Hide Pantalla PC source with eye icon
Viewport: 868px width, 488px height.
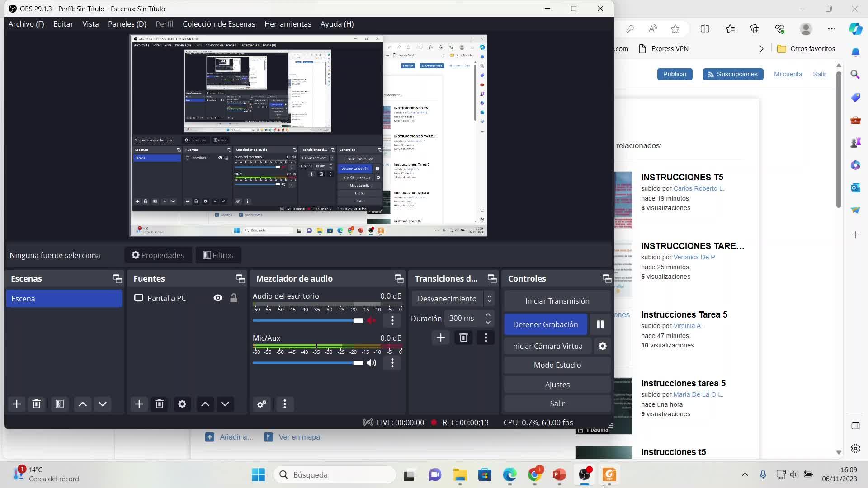[x=217, y=298]
